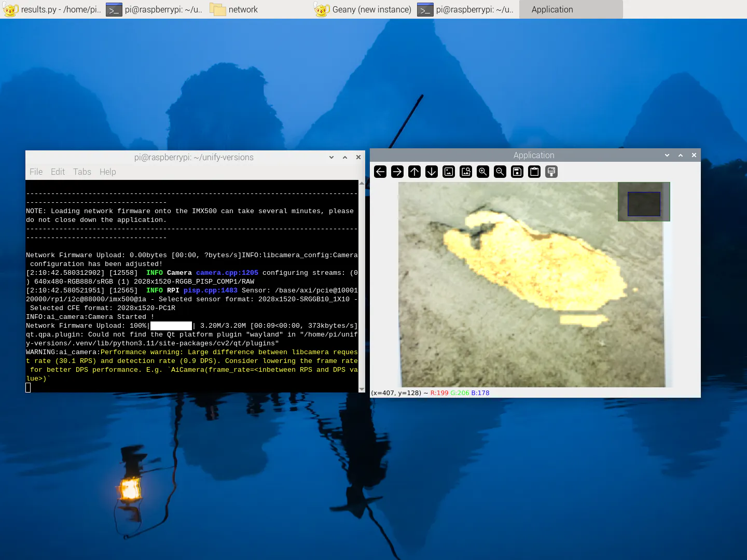The image size is (747, 560).
Task: Click the 'R:199' red value in status bar
Action: coord(439,393)
